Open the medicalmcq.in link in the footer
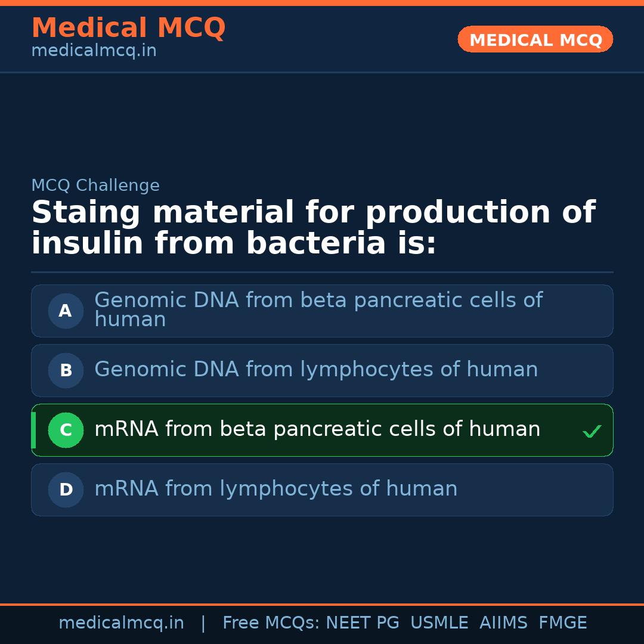Screen dimensions: 644x644 121,623
